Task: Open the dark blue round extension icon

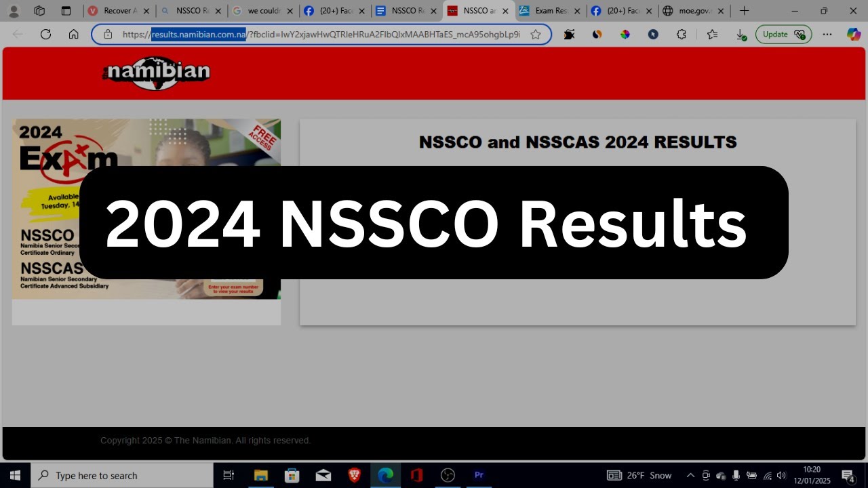Action: coord(653,34)
